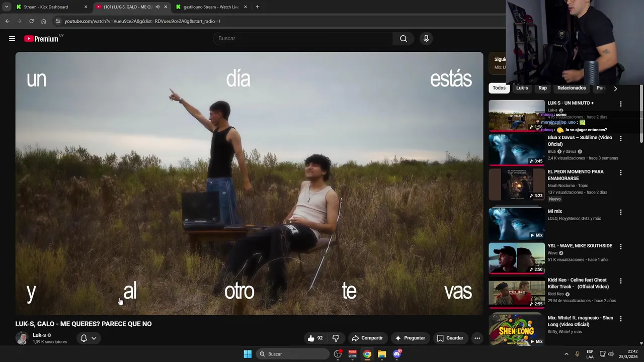The width and height of the screenshot is (644, 362).
Task: Reload the page with the refresh icon
Action: pos(31,21)
